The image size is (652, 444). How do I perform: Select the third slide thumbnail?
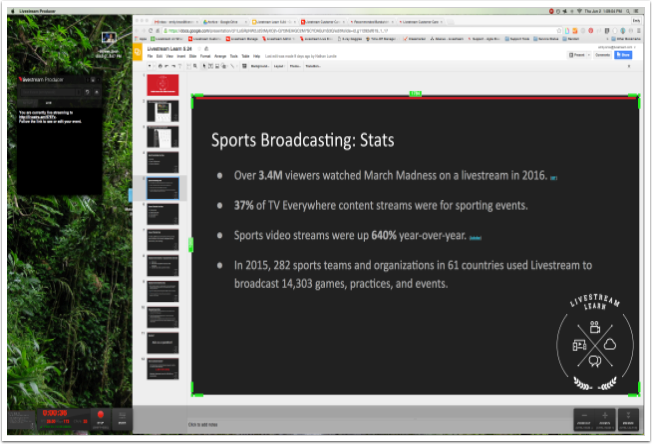tap(163, 137)
